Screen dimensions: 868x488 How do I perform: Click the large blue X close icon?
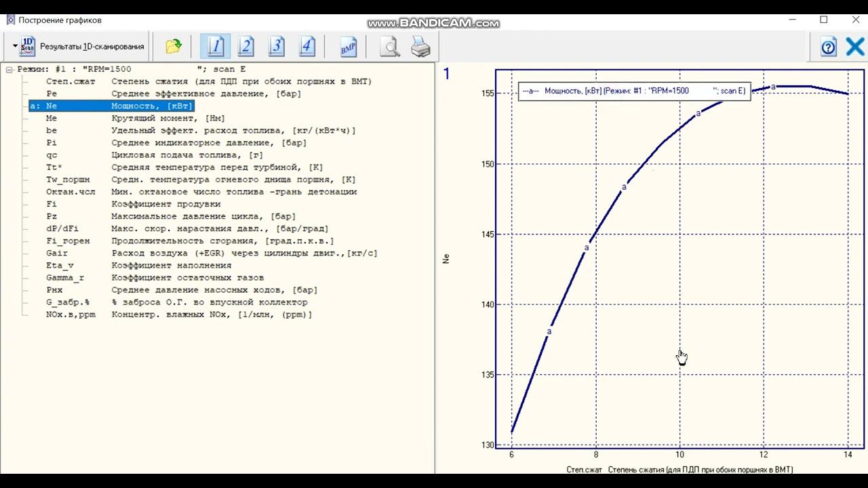coord(854,47)
